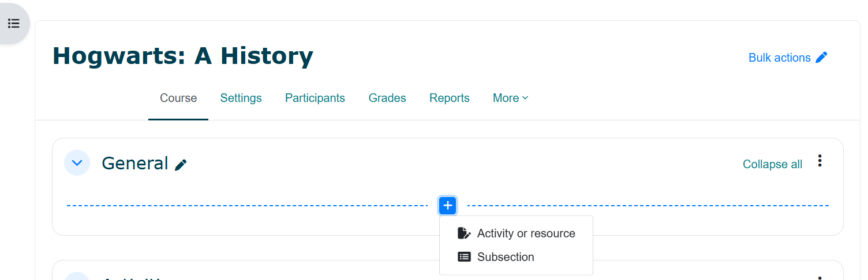Image resolution: width=868 pixels, height=280 pixels.
Task: Click the Hogwarts: A History heading
Action: coord(183,56)
